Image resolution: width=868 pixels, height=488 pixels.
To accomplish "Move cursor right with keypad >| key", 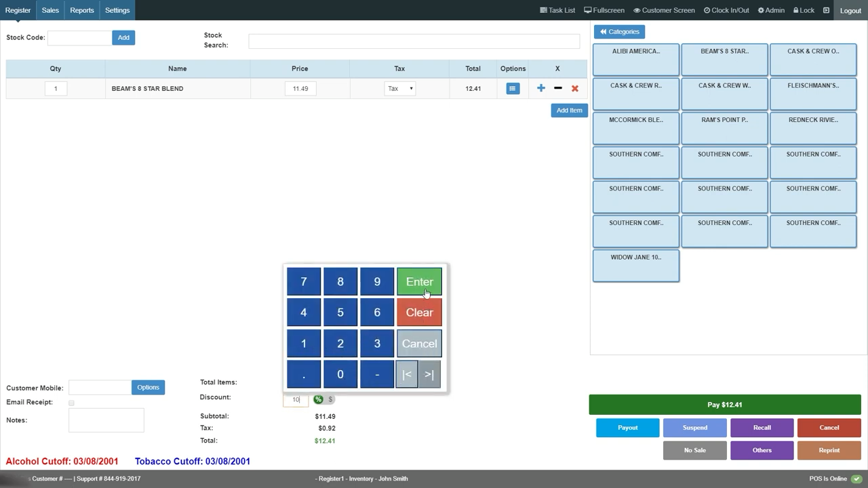I will coord(429,374).
